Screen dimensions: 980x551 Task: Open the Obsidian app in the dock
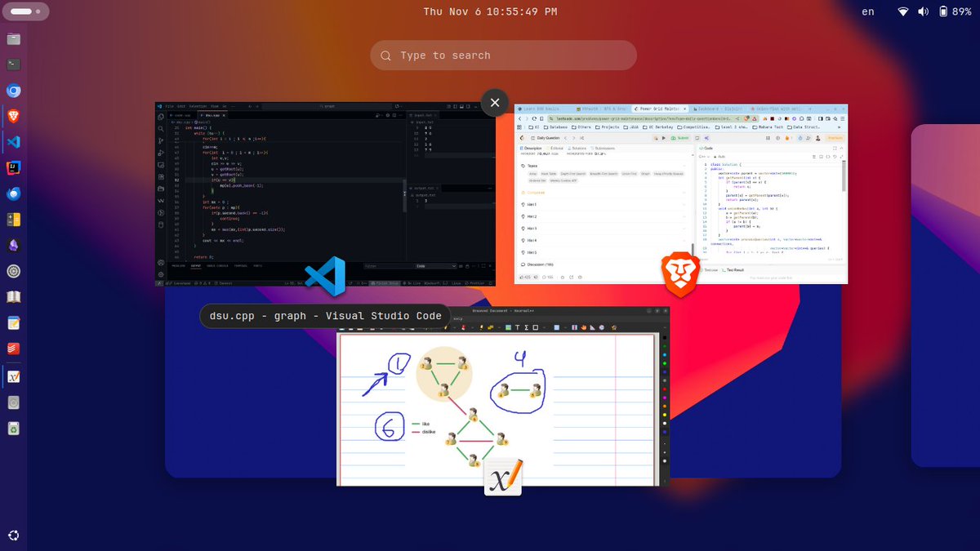coord(14,245)
